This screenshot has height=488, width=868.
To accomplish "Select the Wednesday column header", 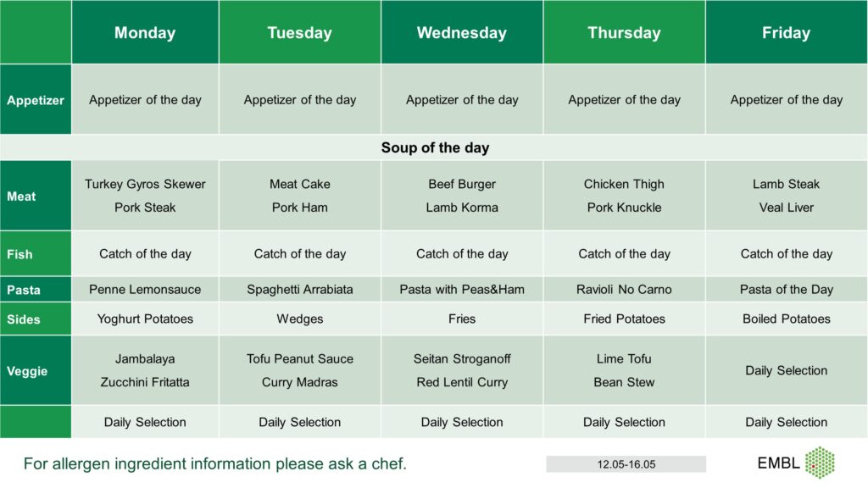I will 462,32.
